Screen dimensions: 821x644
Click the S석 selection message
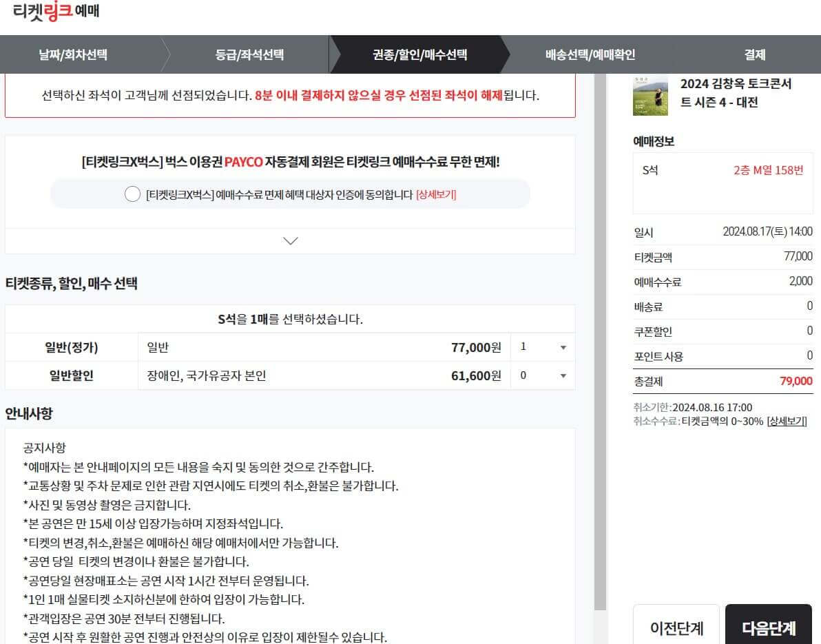click(x=290, y=318)
